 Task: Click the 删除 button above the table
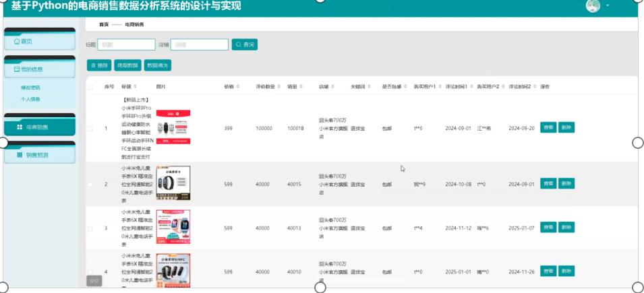pos(99,65)
